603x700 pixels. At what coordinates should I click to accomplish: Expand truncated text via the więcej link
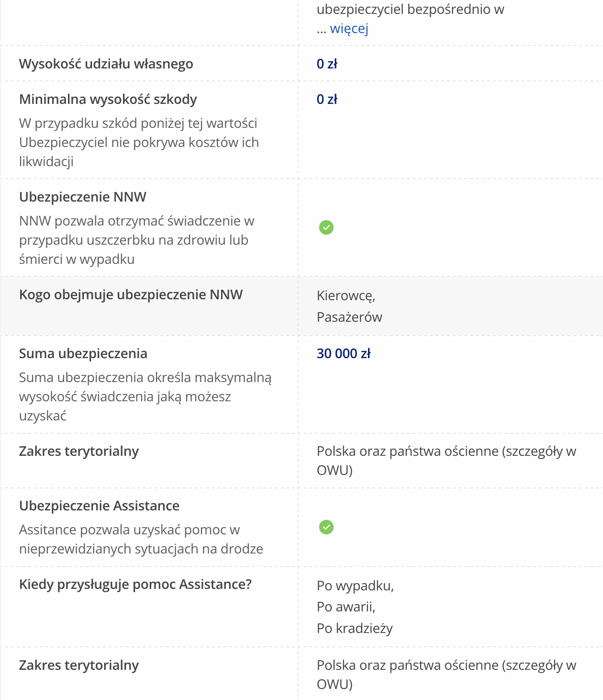click(349, 29)
